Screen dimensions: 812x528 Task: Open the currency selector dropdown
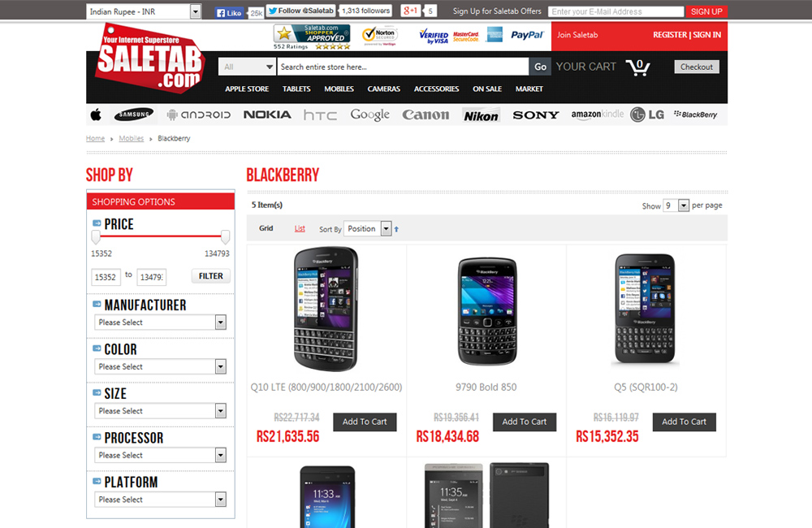click(x=144, y=11)
